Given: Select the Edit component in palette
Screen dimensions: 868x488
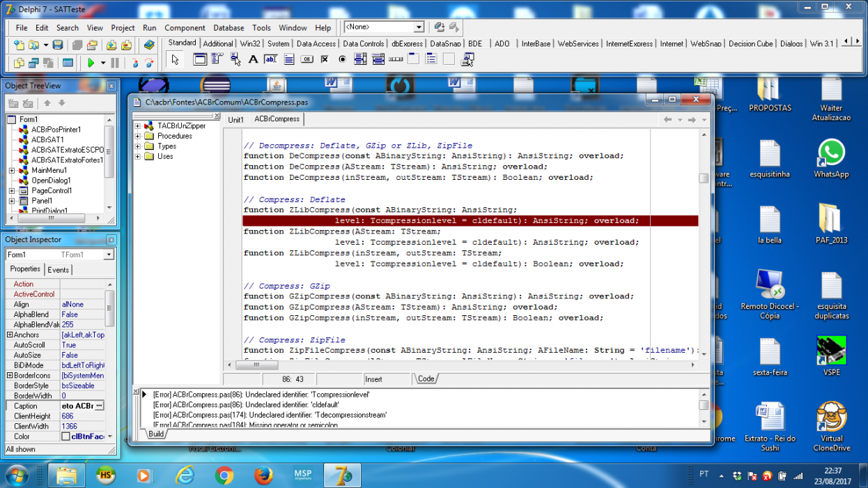Looking at the screenshot, I should point(272,59).
